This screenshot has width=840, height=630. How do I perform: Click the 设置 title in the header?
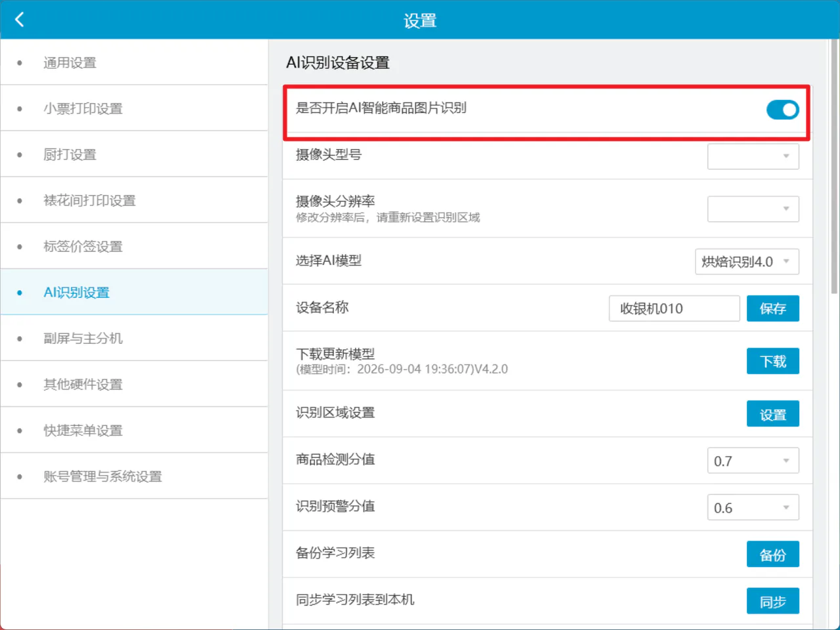420,20
